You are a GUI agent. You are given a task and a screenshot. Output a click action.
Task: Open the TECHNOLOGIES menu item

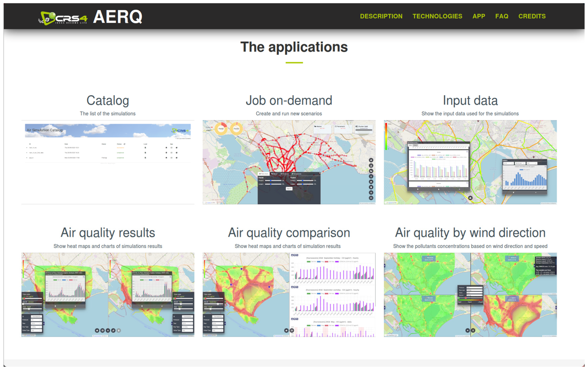point(437,16)
